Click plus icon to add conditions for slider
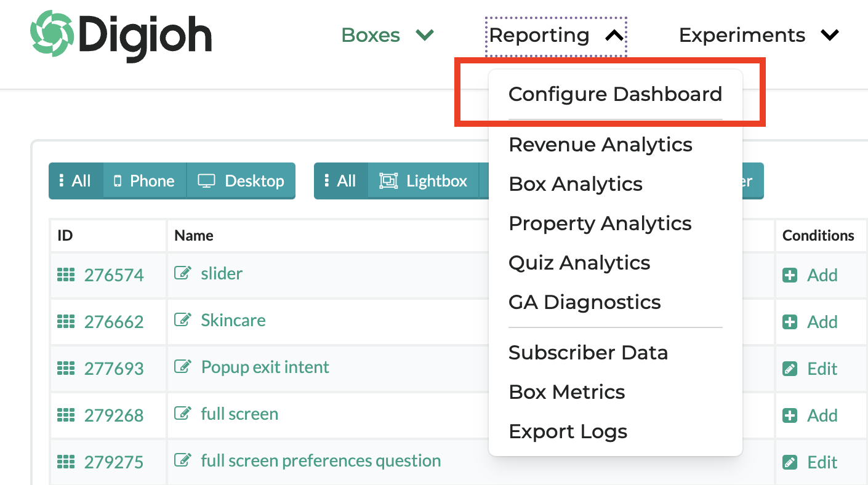 (790, 275)
